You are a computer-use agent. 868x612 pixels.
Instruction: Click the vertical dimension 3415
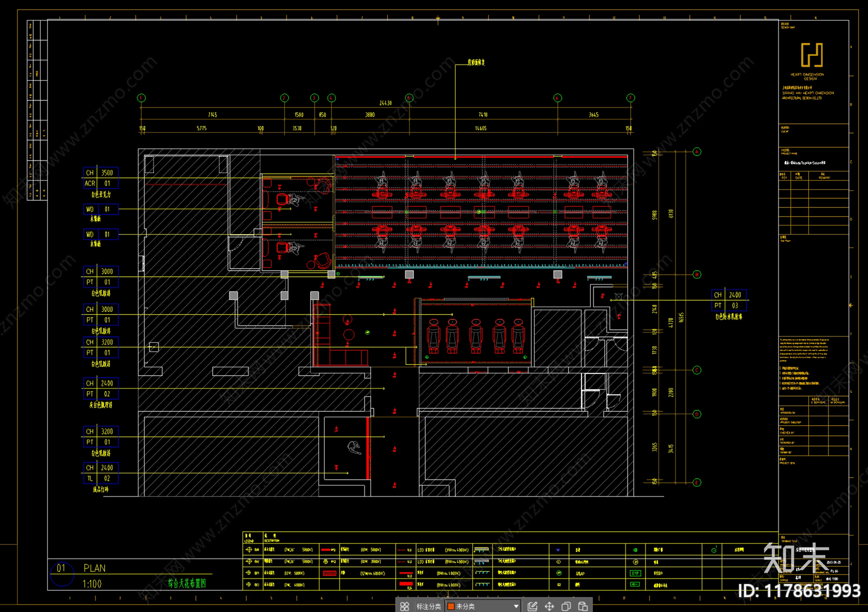[x=671, y=449]
